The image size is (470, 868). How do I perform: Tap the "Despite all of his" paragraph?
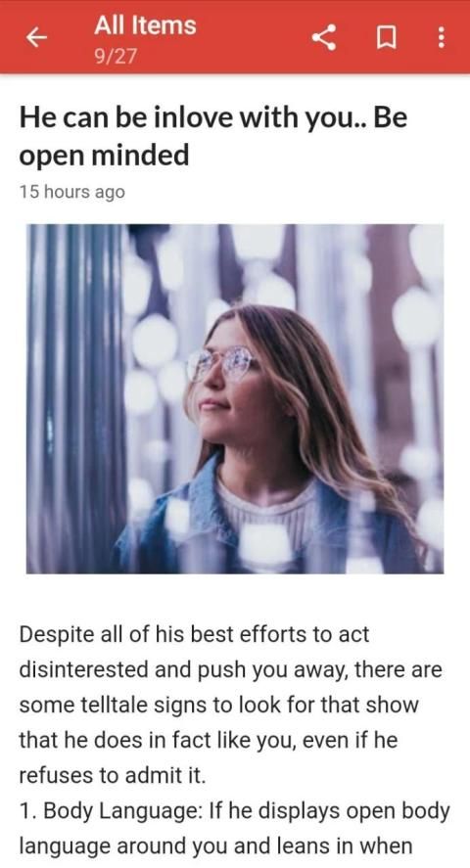point(231,705)
